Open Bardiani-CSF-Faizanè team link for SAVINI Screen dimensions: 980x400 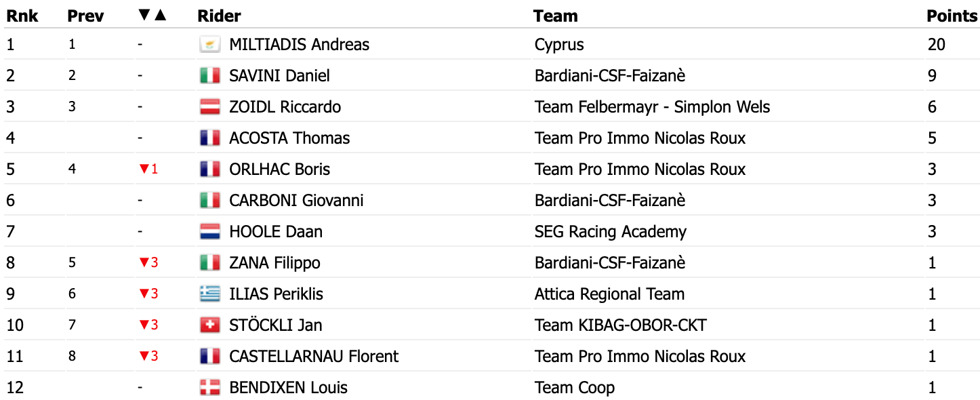[x=610, y=76]
